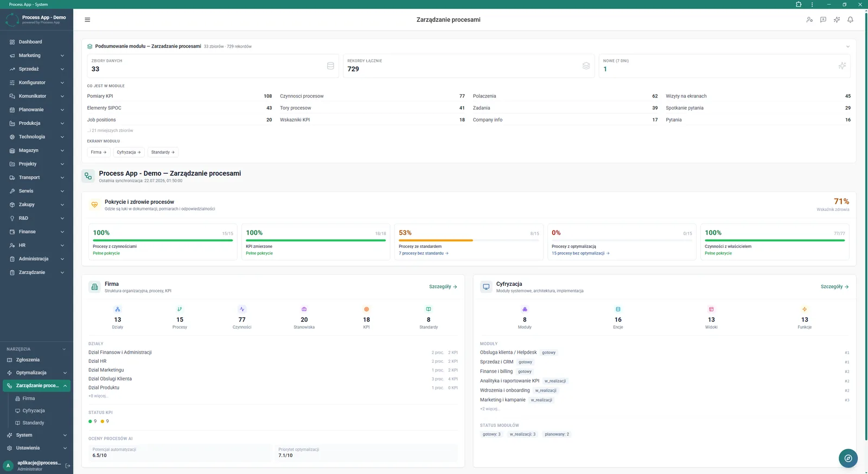Click the Rekordy łącznie 729 stat card

(x=469, y=66)
